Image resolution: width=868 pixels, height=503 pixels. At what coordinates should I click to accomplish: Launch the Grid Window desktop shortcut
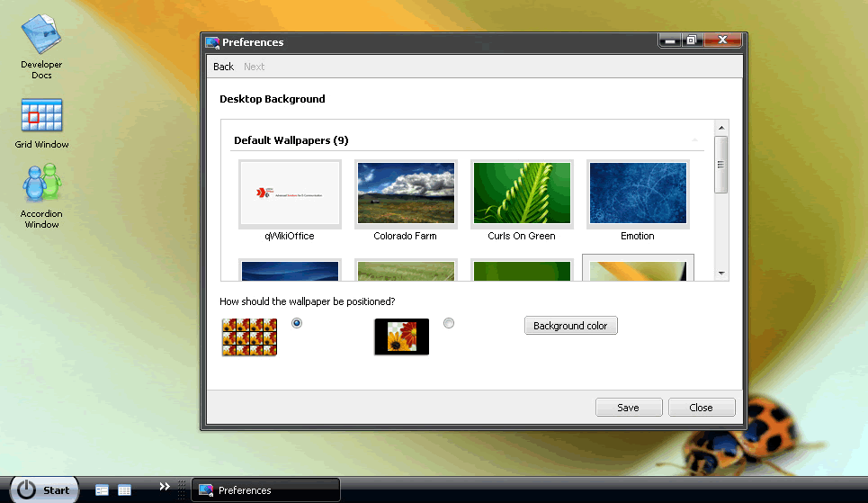[41, 117]
